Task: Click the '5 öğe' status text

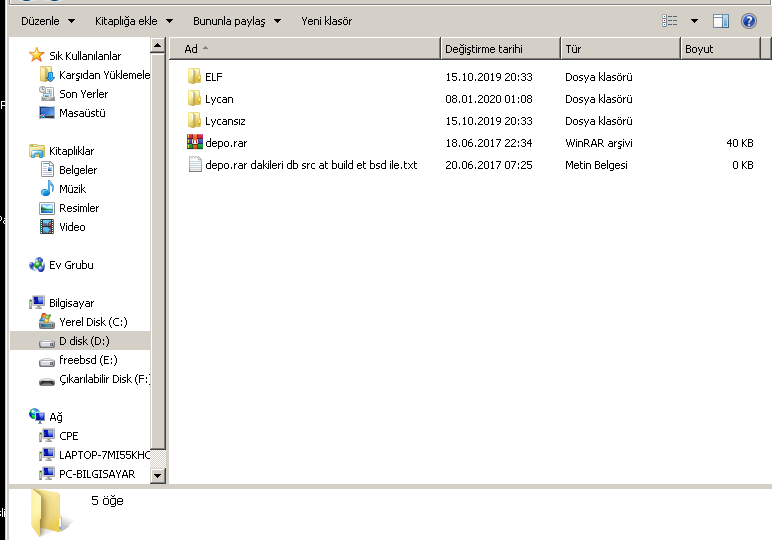Action: point(107,501)
